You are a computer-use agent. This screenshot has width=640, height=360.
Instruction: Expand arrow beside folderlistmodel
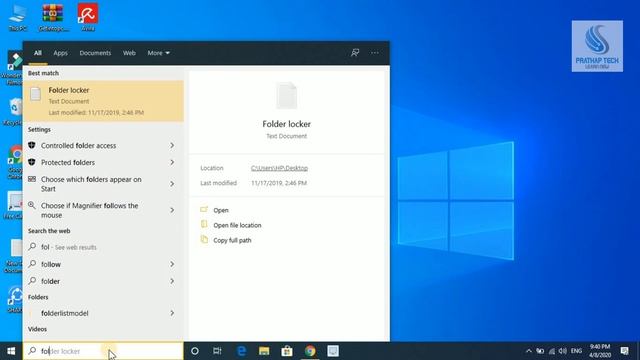point(172,313)
